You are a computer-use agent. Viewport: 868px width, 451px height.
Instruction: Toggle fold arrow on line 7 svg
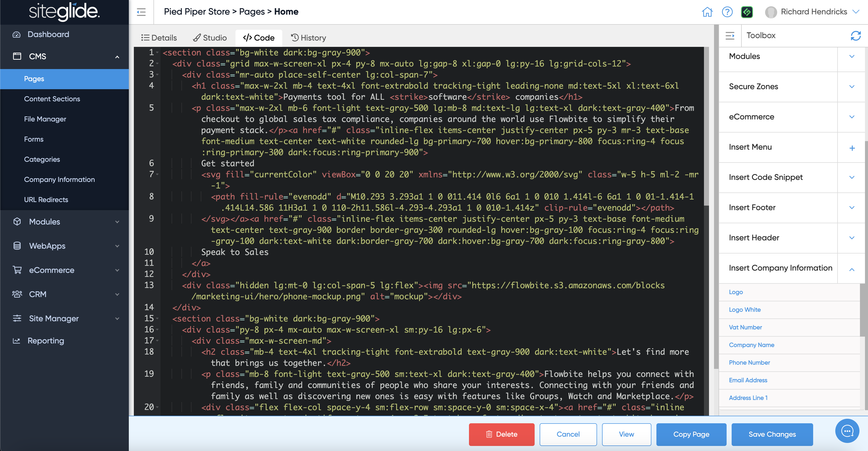click(x=157, y=174)
